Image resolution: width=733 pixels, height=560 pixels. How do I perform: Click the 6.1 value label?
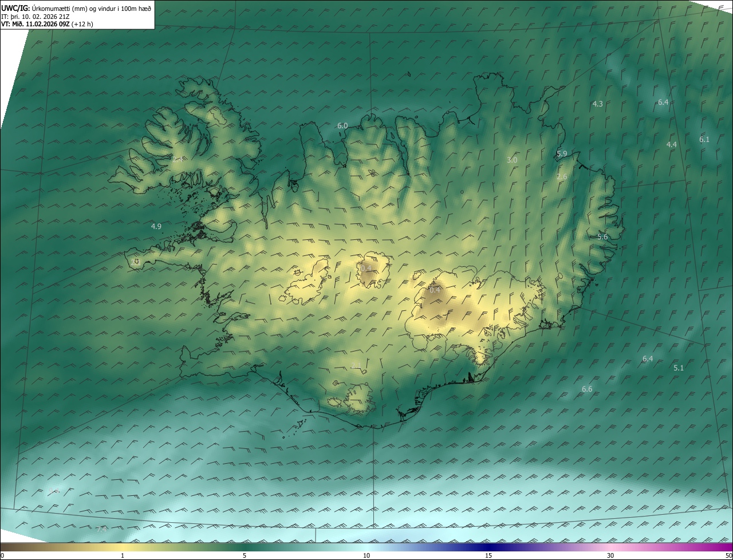704,139
